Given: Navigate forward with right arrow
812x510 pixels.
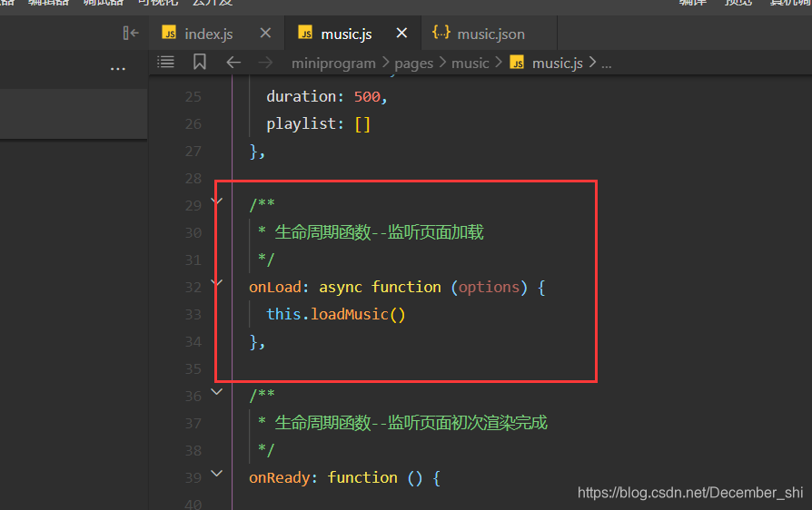Looking at the screenshot, I should coord(265,63).
